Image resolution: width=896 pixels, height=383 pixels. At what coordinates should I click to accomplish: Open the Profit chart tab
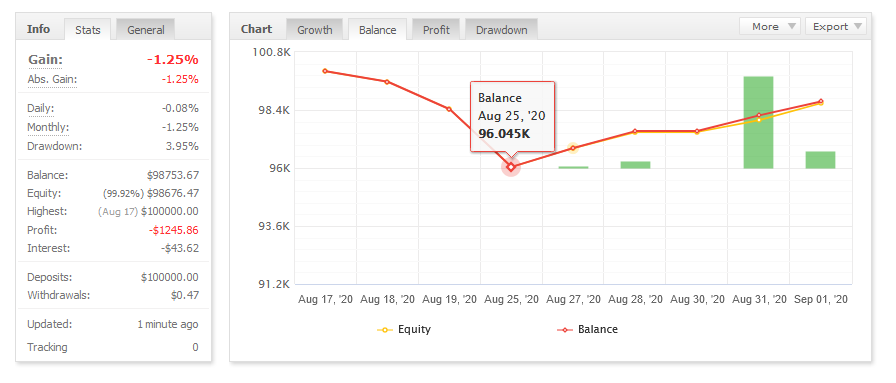pos(436,30)
